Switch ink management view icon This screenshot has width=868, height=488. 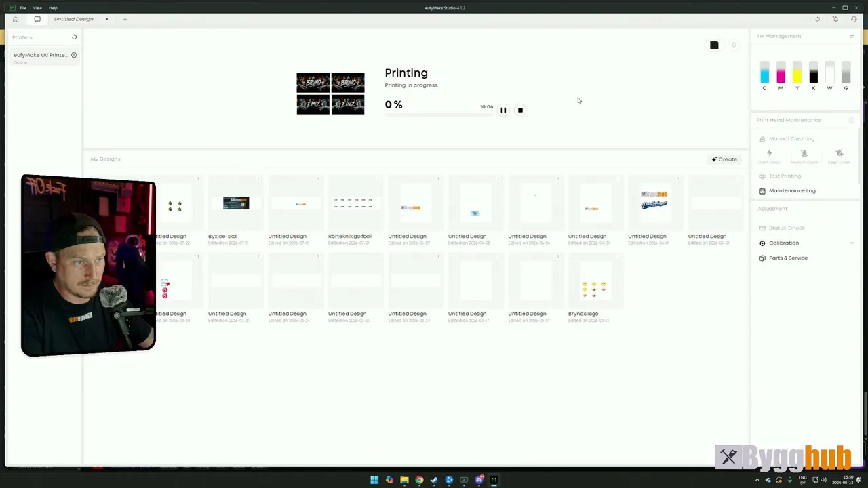click(852, 36)
